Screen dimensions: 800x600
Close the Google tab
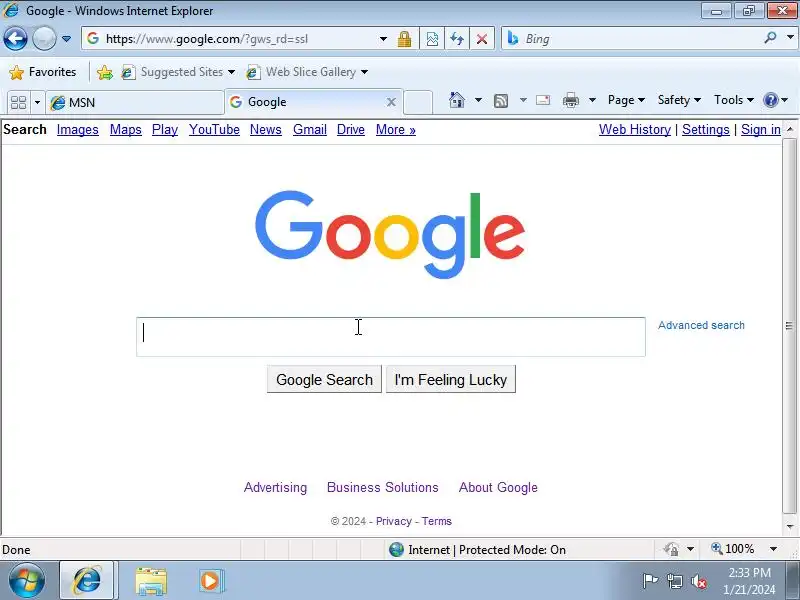pos(391,102)
